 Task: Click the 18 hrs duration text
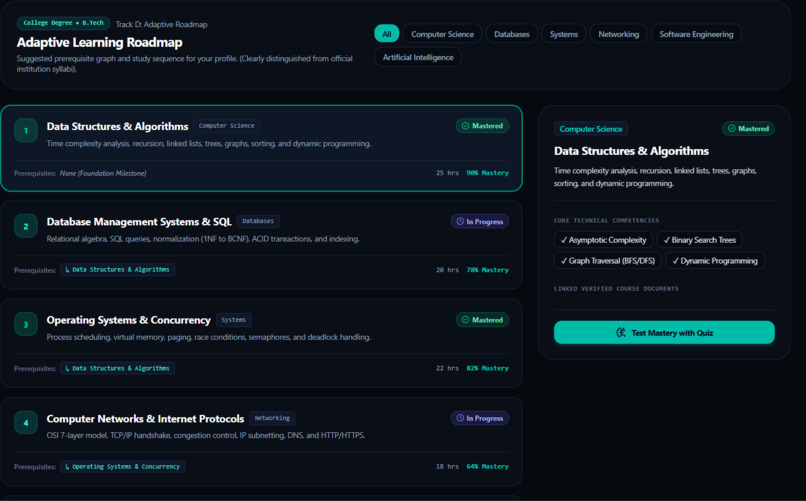click(447, 467)
